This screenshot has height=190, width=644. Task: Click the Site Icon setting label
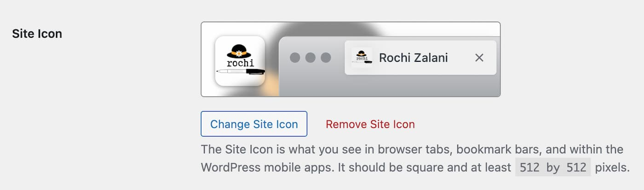pyautogui.click(x=37, y=34)
